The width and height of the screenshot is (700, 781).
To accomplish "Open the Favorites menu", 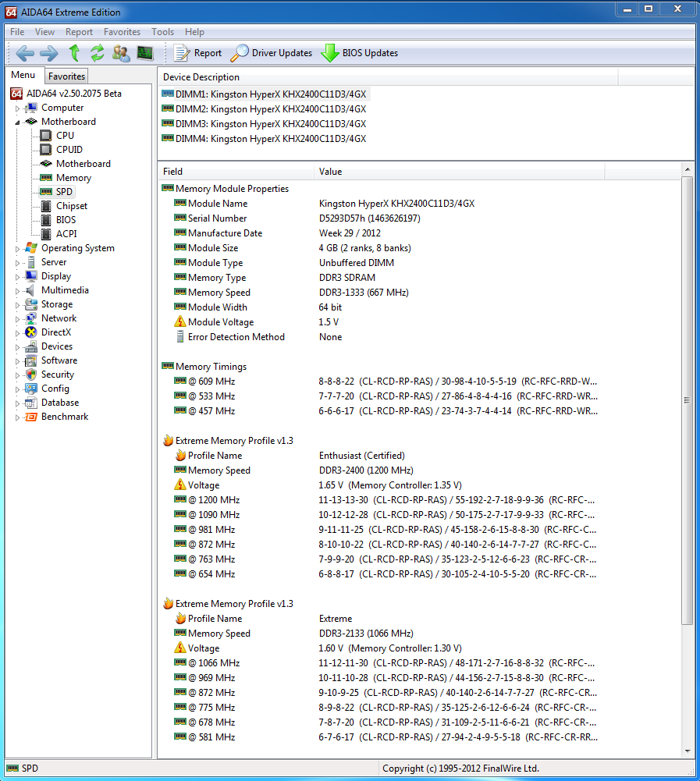I will 122,32.
